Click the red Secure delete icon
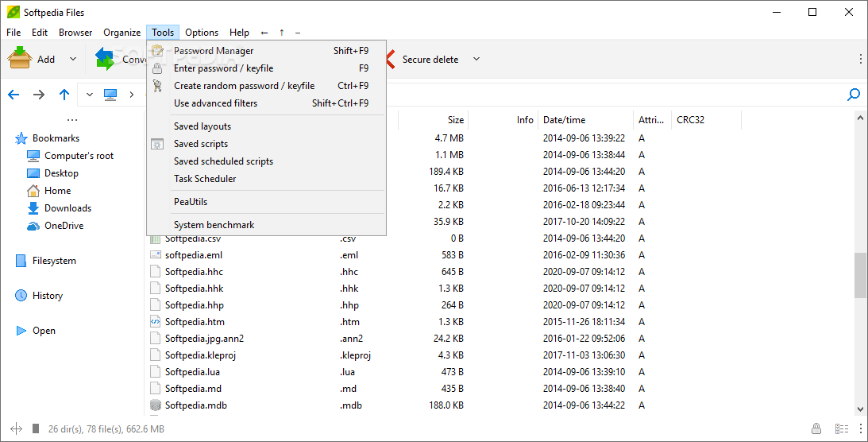The width and height of the screenshot is (868, 442). click(x=390, y=59)
